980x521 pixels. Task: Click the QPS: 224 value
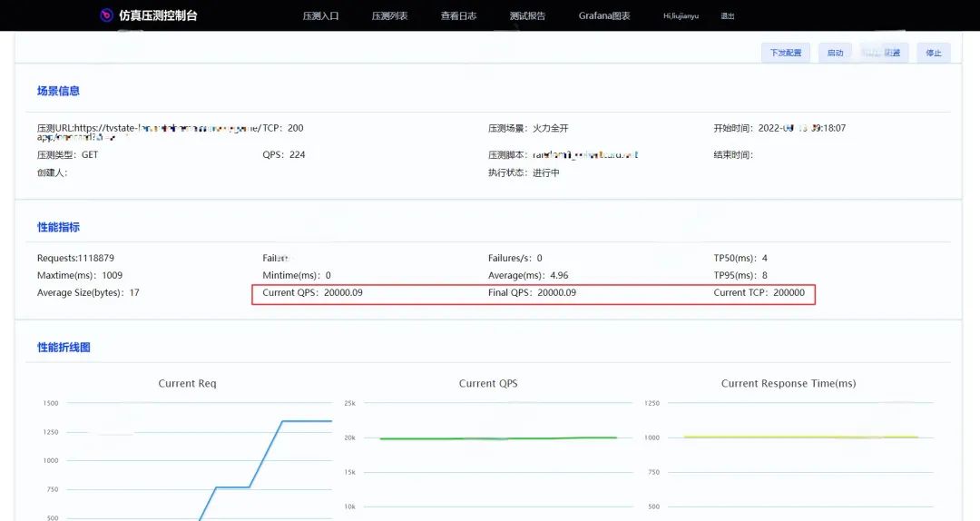tap(284, 154)
